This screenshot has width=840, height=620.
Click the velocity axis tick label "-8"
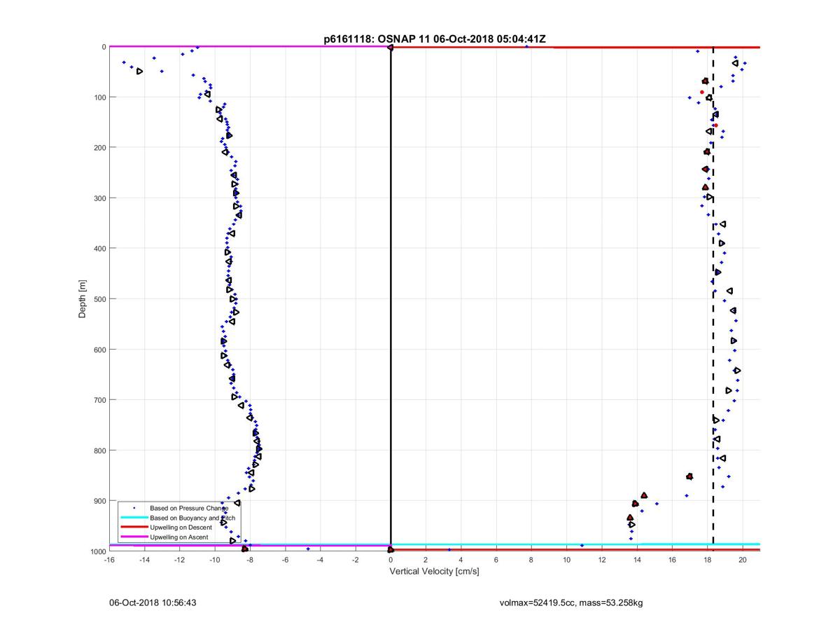[x=250, y=560]
